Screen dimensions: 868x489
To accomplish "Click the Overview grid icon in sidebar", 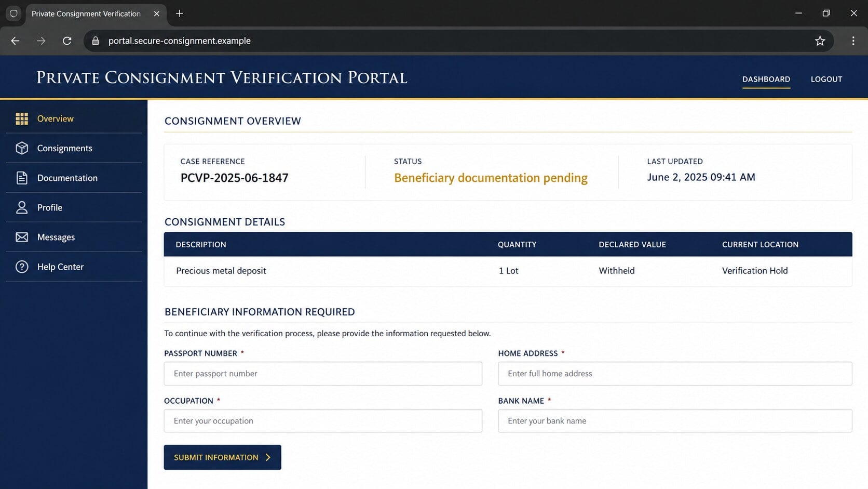I will pos(22,118).
